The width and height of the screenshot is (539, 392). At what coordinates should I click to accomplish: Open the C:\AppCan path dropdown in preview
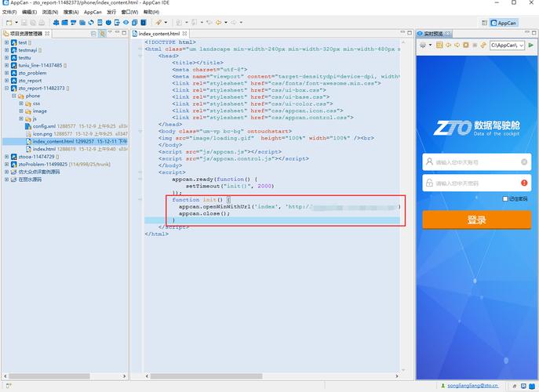point(522,45)
